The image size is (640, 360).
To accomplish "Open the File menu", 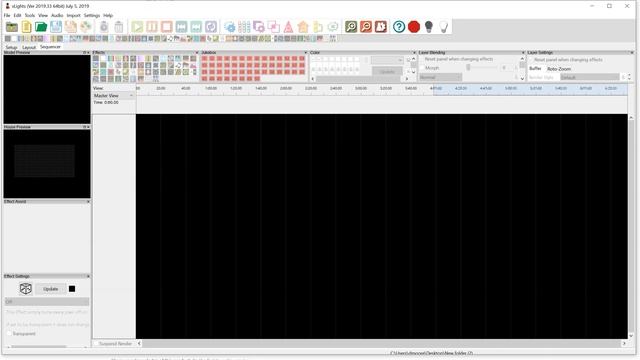I will (7, 15).
